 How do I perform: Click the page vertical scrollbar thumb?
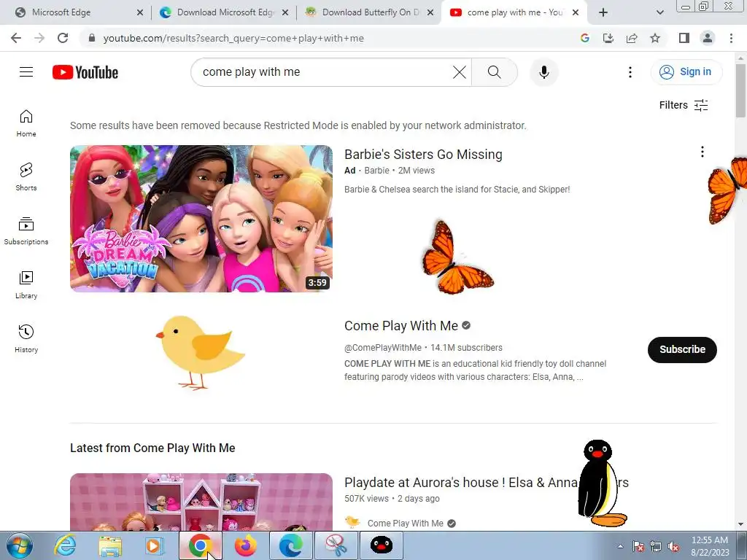point(741,90)
